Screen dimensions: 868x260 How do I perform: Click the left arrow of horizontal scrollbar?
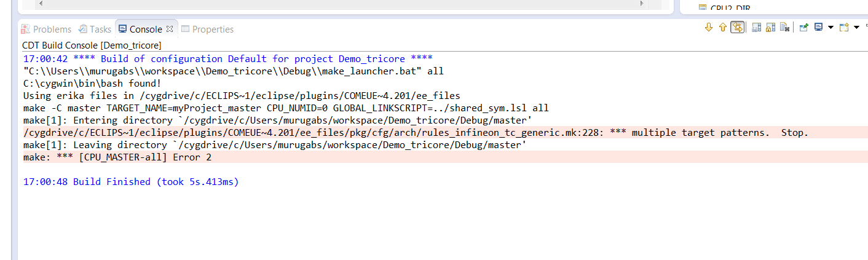tap(41, 4)
